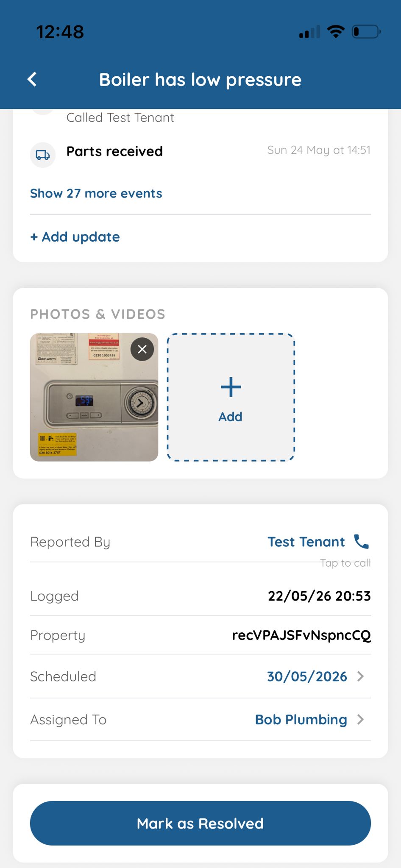This screenshot has height=868, width=401.
Task: Tap the phone icon next to Test Tenant
Action: point(362,542)
